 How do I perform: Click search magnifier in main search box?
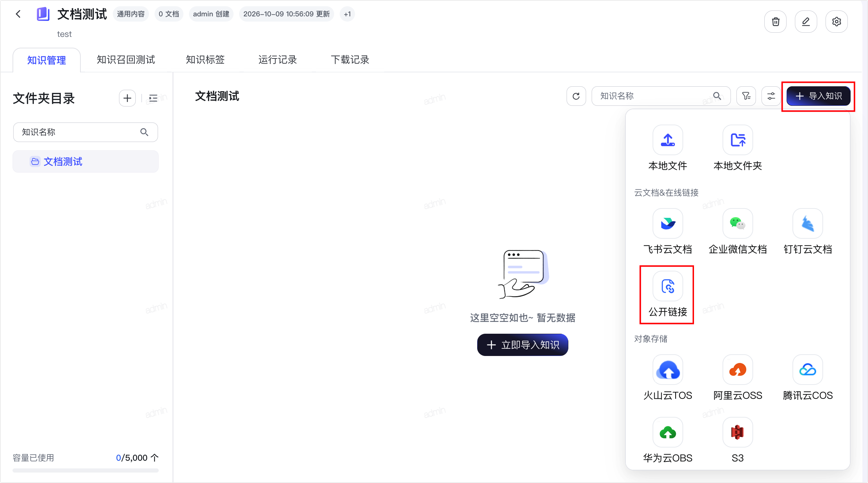coord(717,96)
